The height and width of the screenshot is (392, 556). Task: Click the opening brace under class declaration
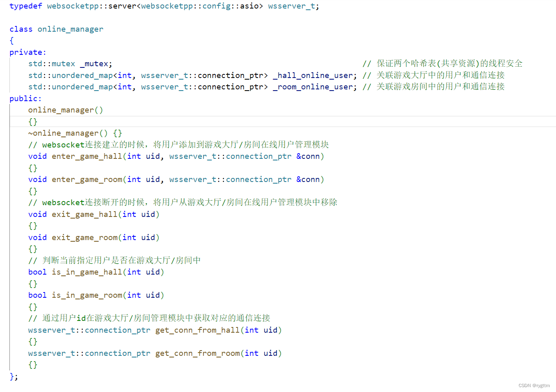pyautogui.click(x=12, y=41)
